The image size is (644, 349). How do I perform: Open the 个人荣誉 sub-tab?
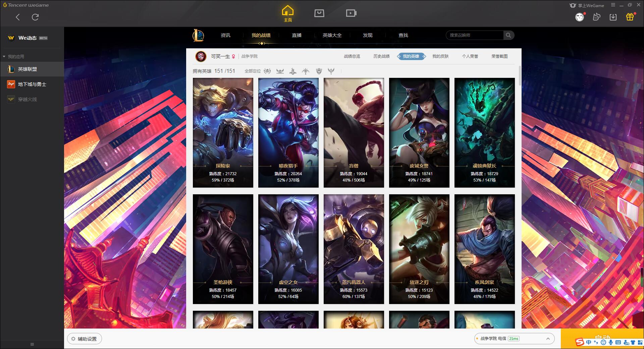click(x=470, y=56)
